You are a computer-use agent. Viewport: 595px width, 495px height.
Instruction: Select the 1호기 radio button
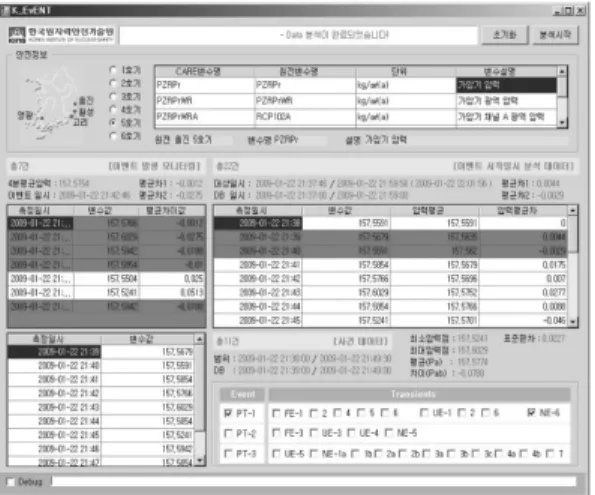click(113, 70)
